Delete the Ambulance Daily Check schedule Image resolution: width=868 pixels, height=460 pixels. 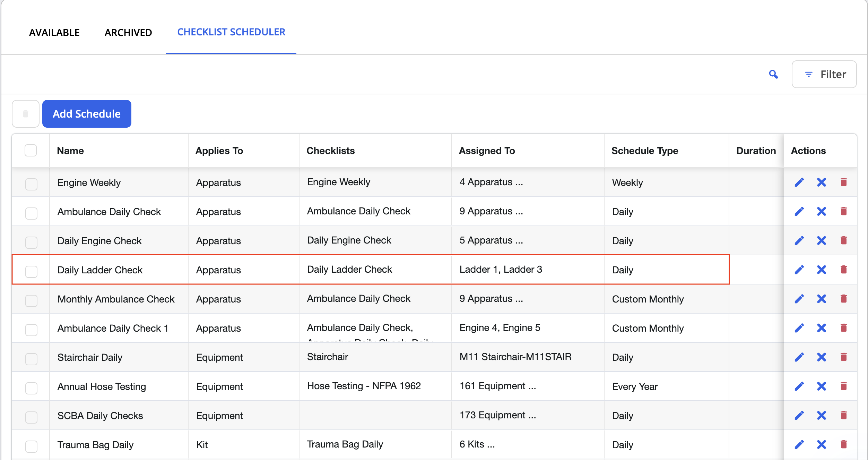point(844,211)
